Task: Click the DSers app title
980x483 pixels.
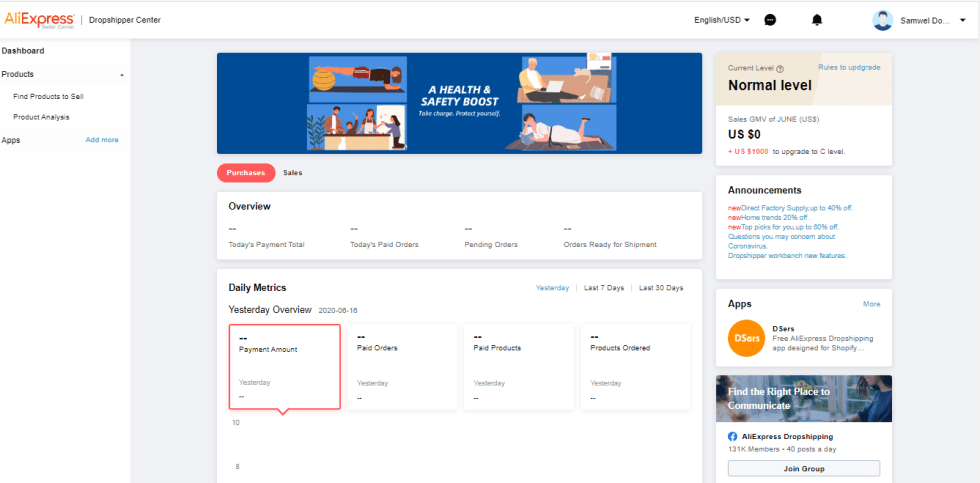Action: [x=783, y=329]
